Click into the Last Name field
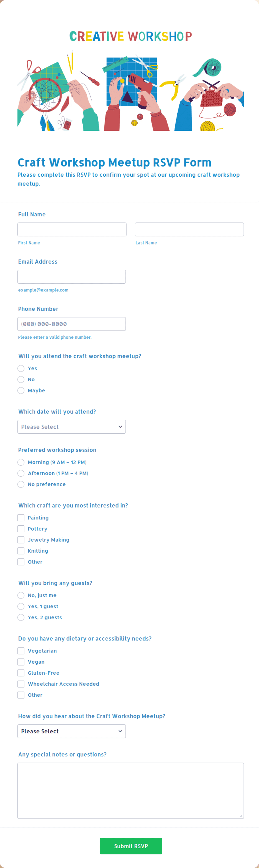The height and width of the screenshot is (868, 259). [x=189, y=229]
